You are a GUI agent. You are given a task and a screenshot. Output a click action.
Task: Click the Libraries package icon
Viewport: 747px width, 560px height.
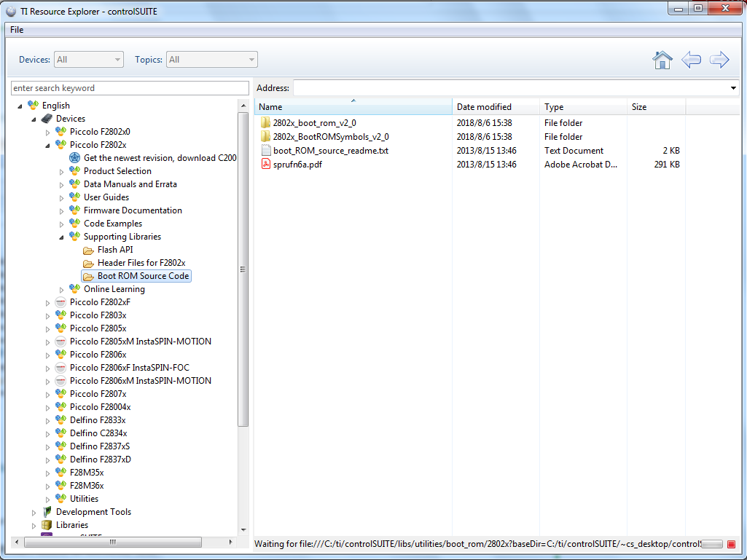(x=47, y=525)
